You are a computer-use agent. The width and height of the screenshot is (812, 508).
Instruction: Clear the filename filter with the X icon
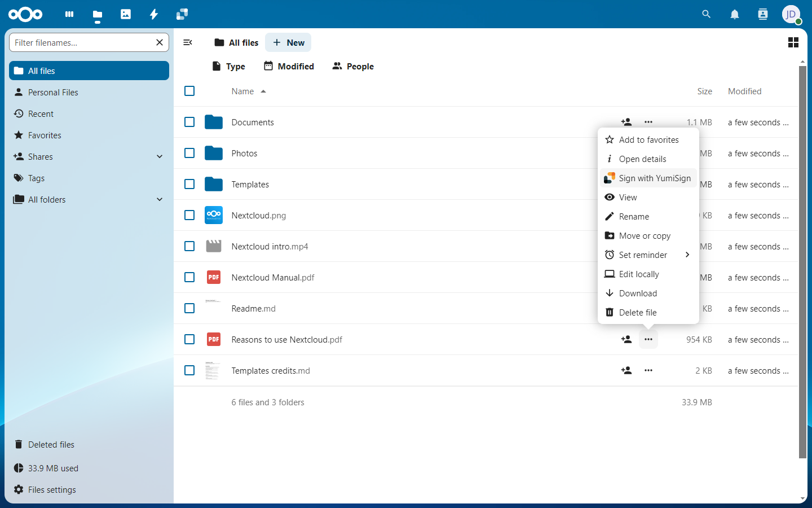click(x=160, y=42)
